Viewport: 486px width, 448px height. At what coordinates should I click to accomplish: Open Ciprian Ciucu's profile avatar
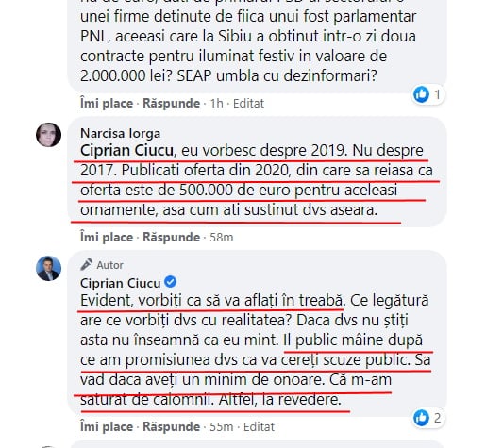coord(48,269)
